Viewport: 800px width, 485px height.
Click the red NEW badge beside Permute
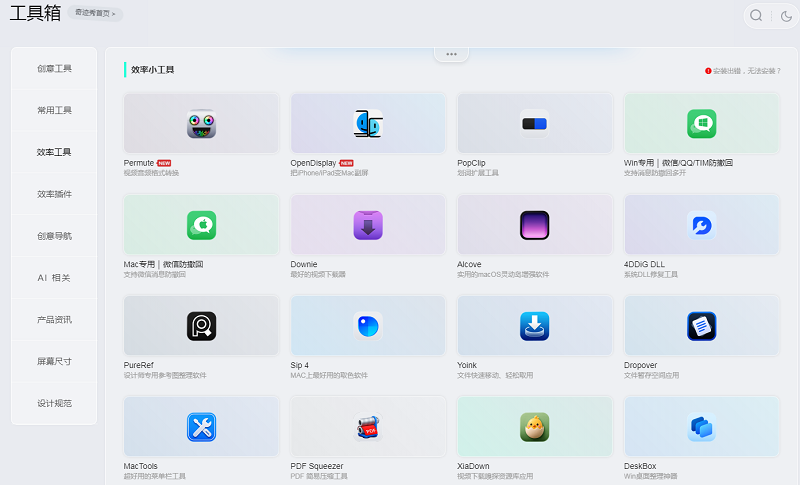[x=164, y=163]
